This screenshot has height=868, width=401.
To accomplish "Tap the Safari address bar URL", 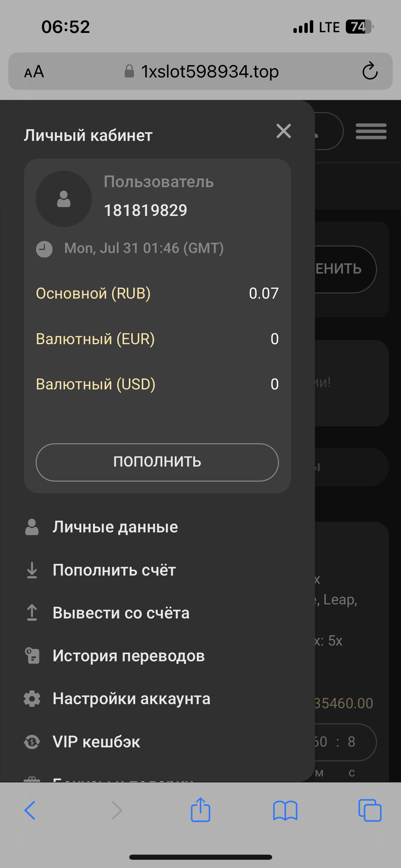I will point(210,72).
